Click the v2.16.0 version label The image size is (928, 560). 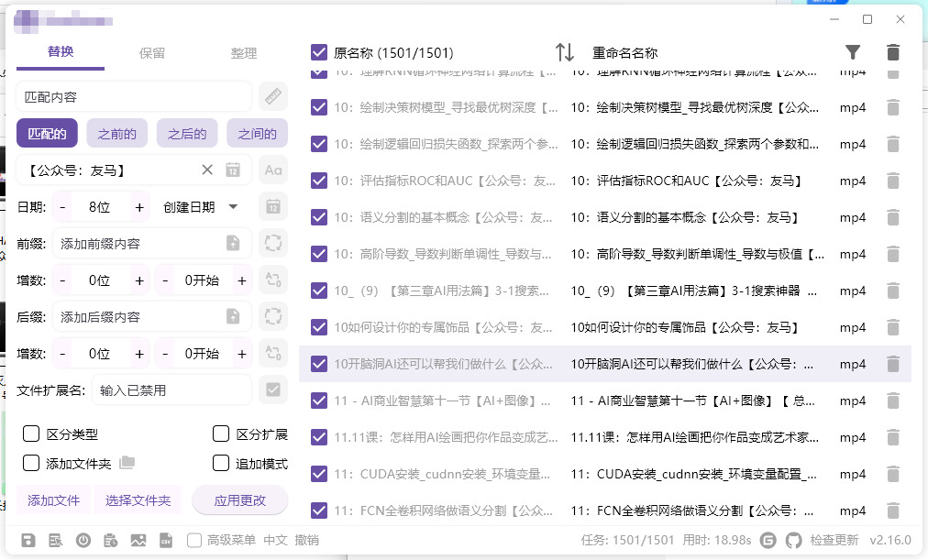coord(890,540)
